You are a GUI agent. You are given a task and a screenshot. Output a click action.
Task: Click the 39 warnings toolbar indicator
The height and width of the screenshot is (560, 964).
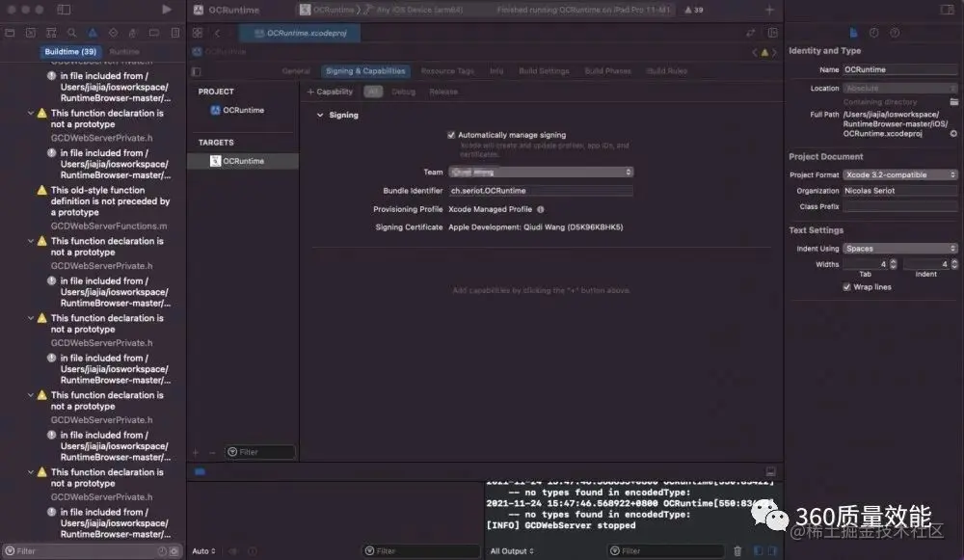pyautogui.click(x=694, y=10)
